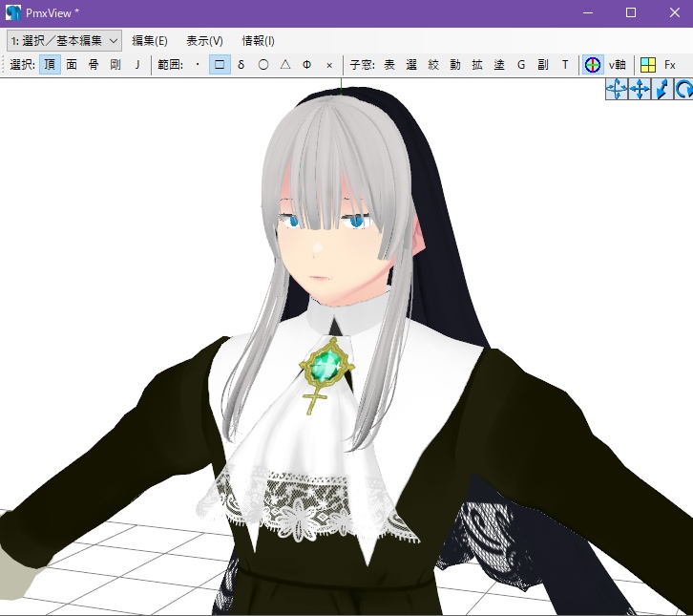The image size is (693, 616).
Task: Toggle 頂 vertex selection
Action: 50,65
